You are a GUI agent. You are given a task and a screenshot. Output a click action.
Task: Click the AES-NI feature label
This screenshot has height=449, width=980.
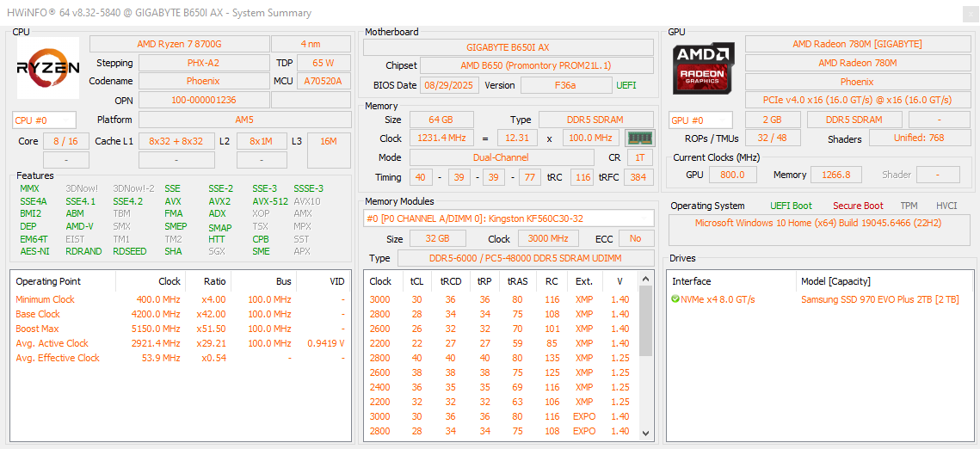click(34, 251)
